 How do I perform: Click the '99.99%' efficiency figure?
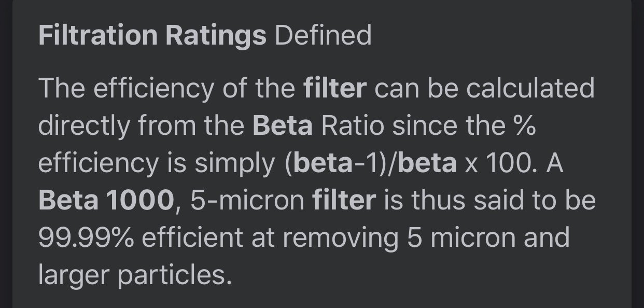point(86,237)
